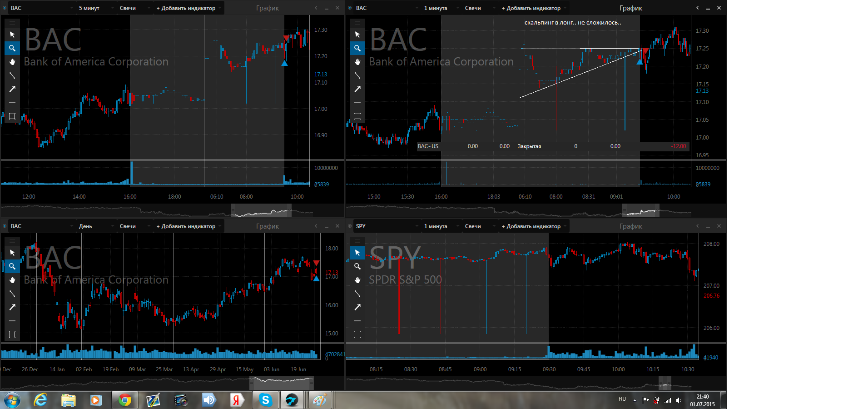Image resolution: width=868 pixels, height=414 pixels.
Task: Select the pointer tool in BAC daily chart
Action: coord(12,253)
